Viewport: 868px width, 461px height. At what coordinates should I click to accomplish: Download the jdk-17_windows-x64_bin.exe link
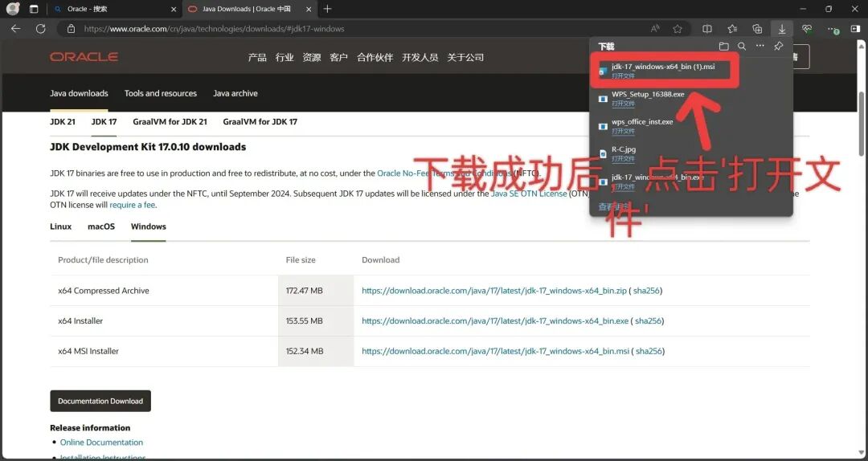pos(495,321)
